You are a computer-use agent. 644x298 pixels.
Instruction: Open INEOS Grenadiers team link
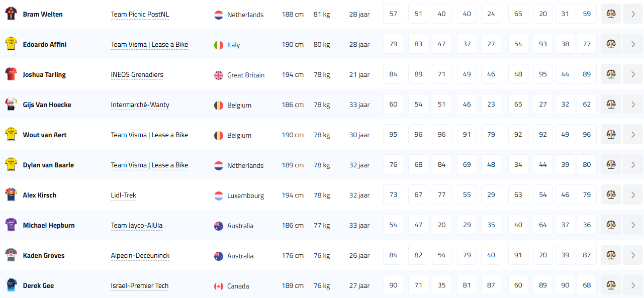point(137,75)
